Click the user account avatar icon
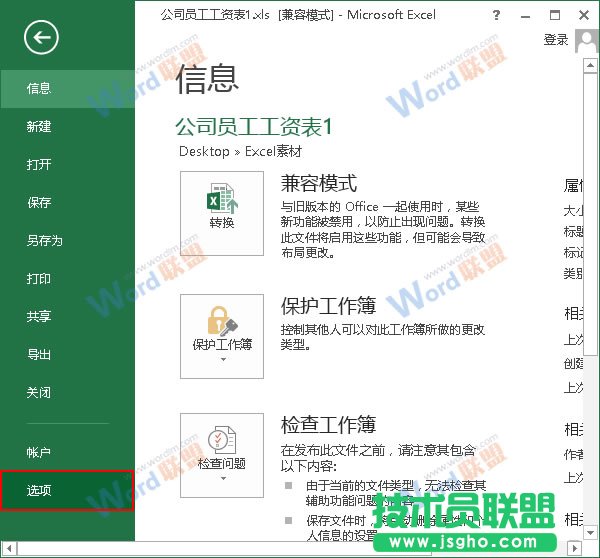 tap(586, 39)
